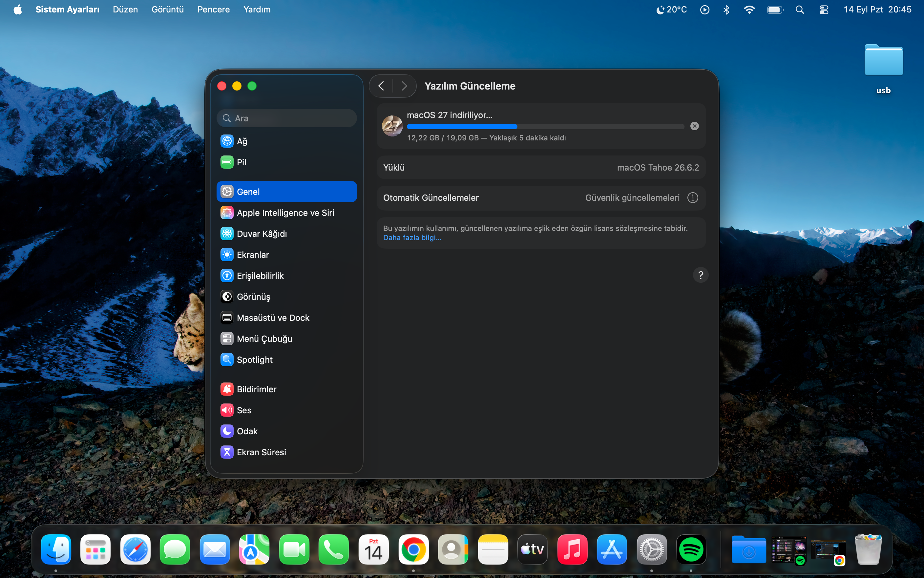The height and width of the screenshot is (578, 924).
Task: Go back in System Settings
Action: (381, 86)
